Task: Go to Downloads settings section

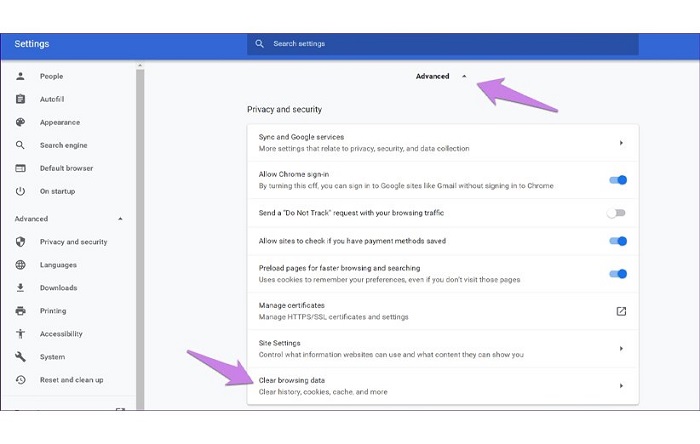Action: (x=58, y=288)
